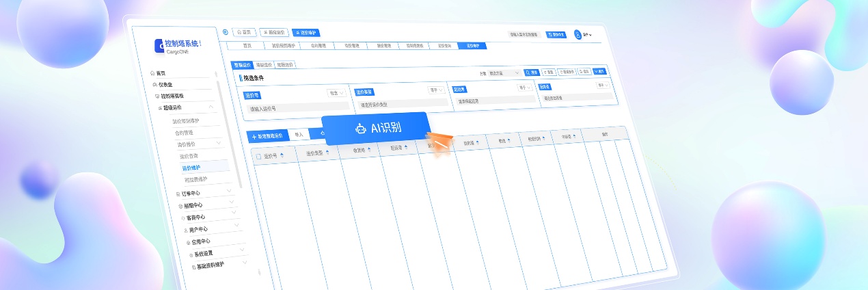Sort table by 运价类型 column
This screenshot has width=868, height=290.
327,153
